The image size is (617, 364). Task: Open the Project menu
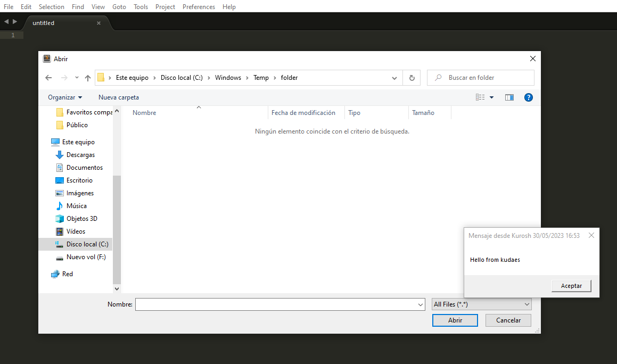(165, 7)
